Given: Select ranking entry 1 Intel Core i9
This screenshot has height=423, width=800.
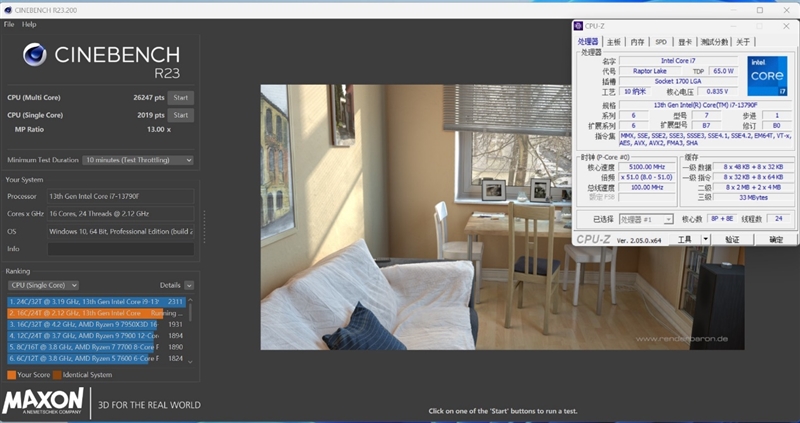Looking at the screenshot, I should pyautogui.click(x=96, y=302).
